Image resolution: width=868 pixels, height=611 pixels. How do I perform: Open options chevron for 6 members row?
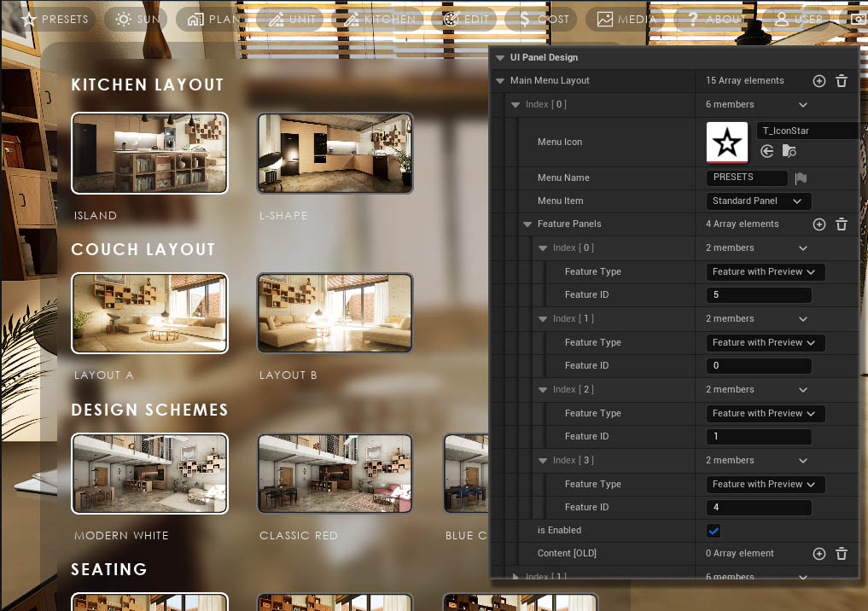[x=803, y=105]
